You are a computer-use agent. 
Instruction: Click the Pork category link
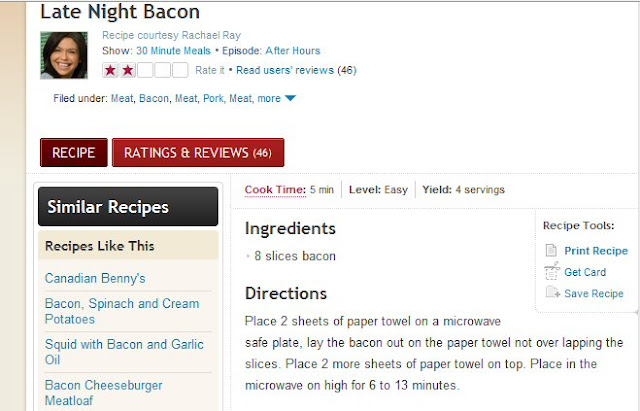pyautogui.click(x=214, y=98)
